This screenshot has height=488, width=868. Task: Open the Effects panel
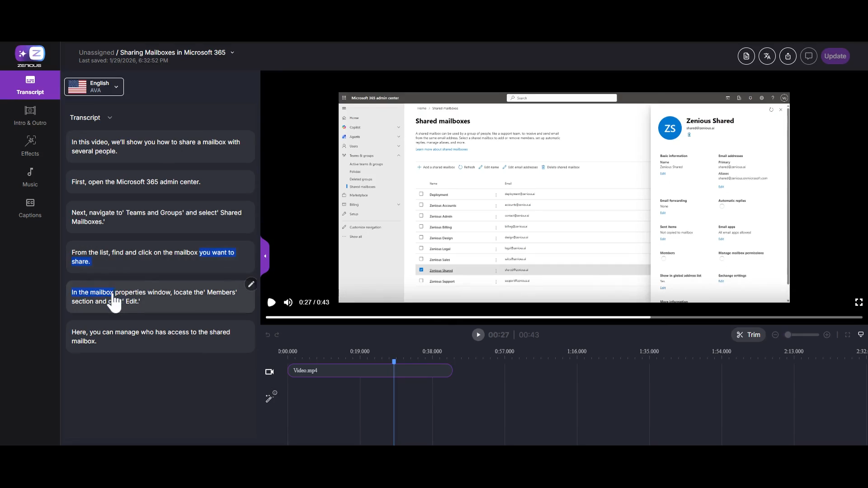pos(30,146)
